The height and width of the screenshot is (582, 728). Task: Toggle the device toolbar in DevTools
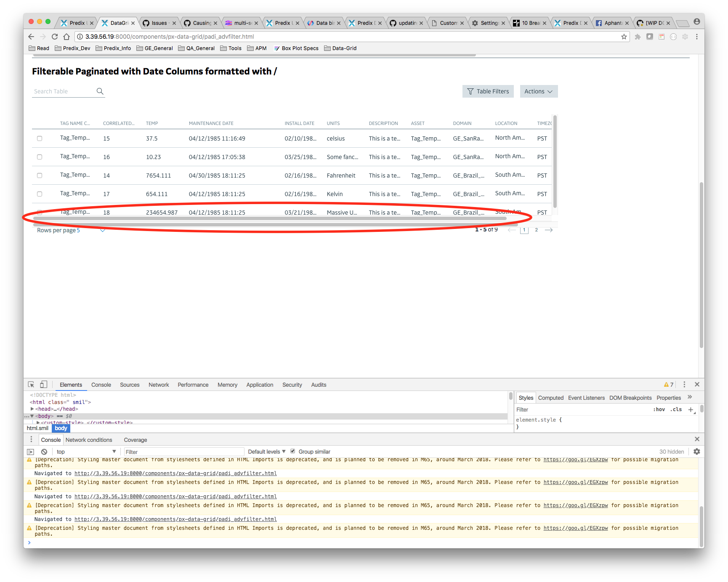(x=43, y=384)
